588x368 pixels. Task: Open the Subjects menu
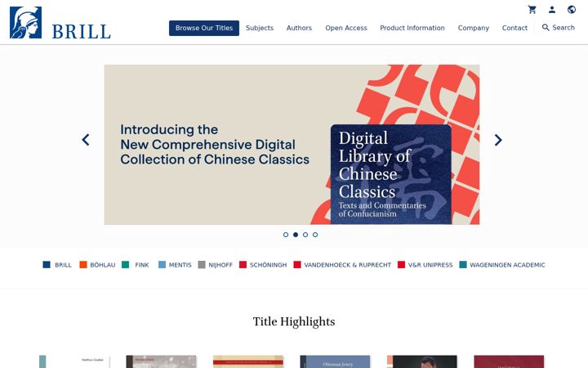point(260,28)
